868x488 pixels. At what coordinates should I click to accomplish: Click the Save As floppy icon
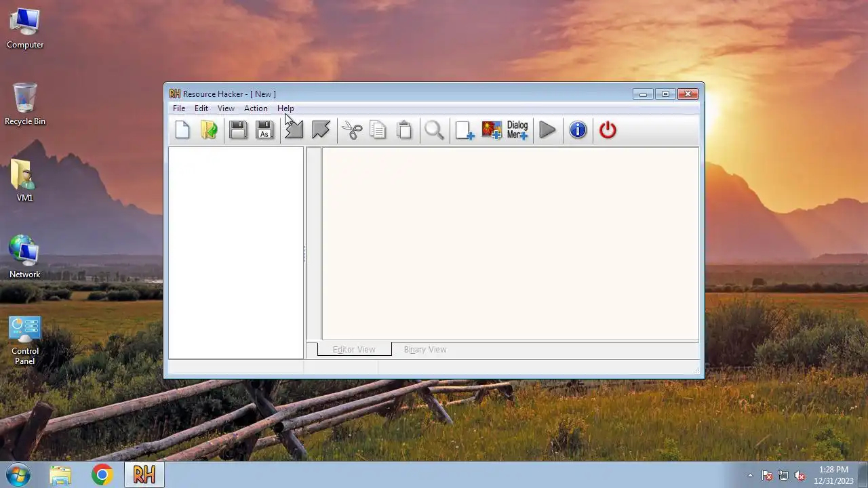[264, 129]
